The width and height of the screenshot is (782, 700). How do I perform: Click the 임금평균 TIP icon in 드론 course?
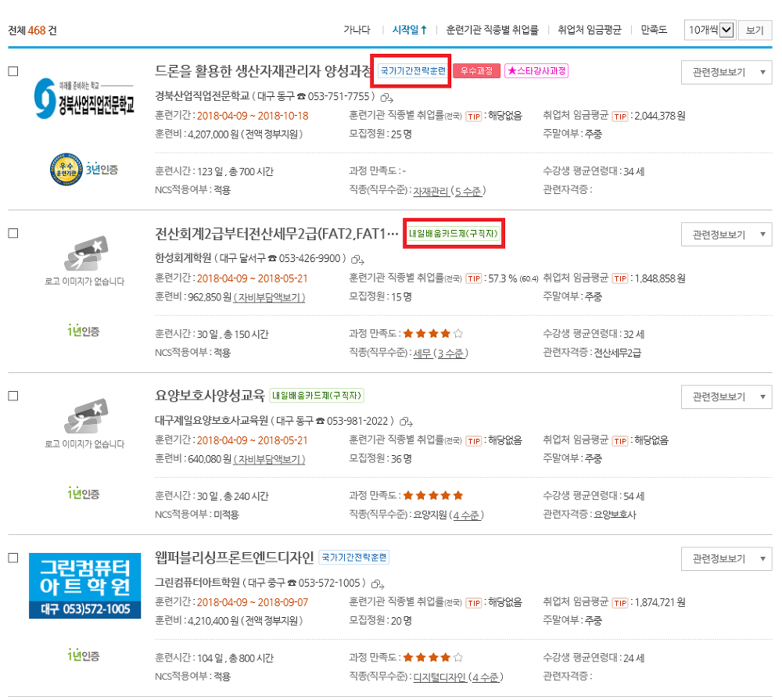(x=620, y=117)
